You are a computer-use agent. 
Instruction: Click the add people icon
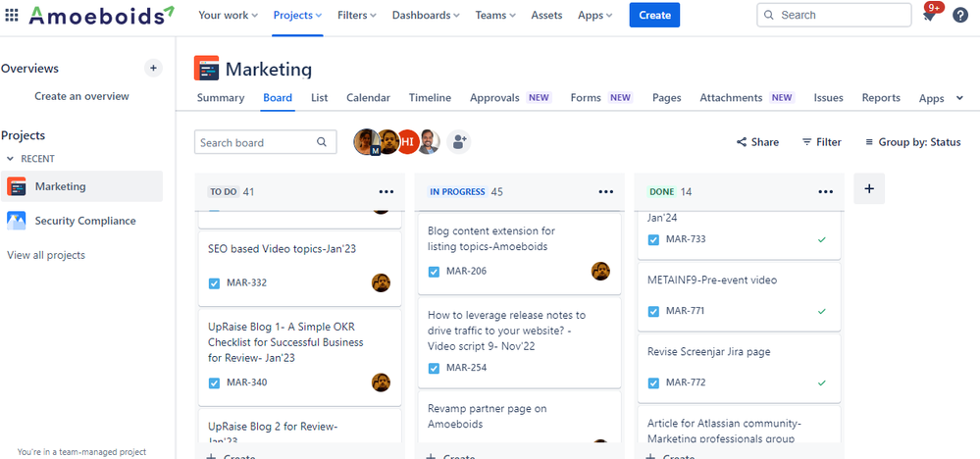click(459, 142)
